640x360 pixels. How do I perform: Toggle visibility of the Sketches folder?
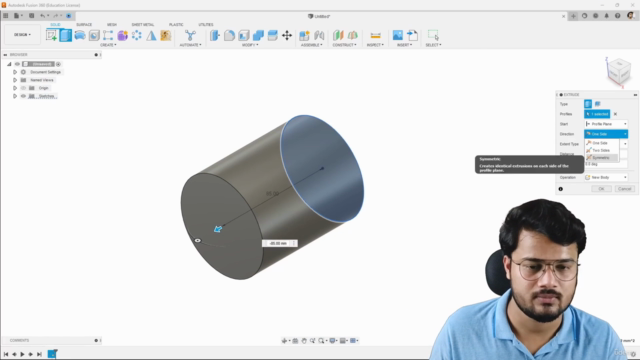(x=23, y=96)
